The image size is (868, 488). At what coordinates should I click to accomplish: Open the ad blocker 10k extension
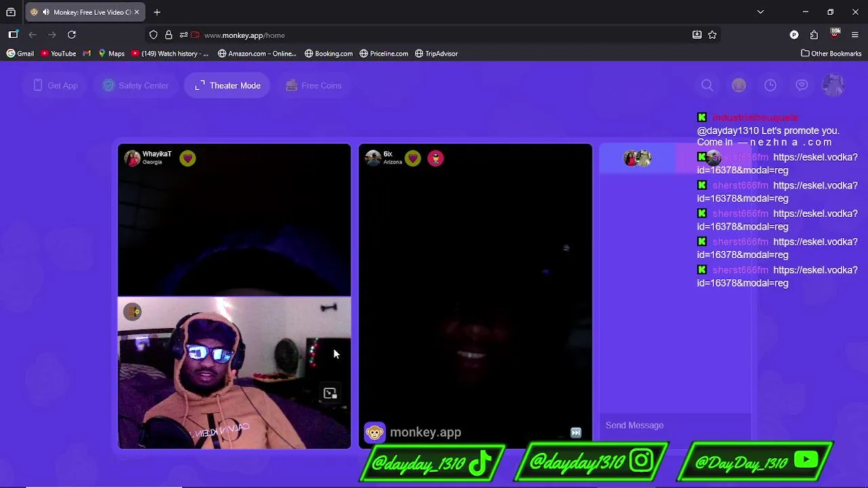point(835,34)
